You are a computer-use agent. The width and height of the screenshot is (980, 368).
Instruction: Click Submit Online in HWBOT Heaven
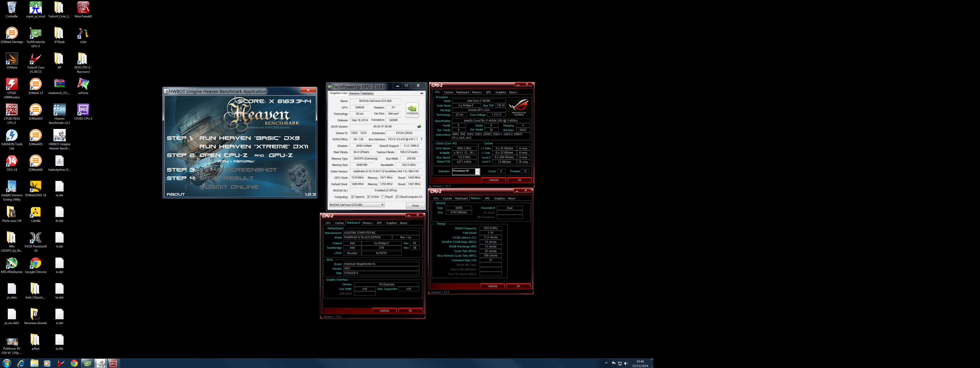(x=229, y=187)
